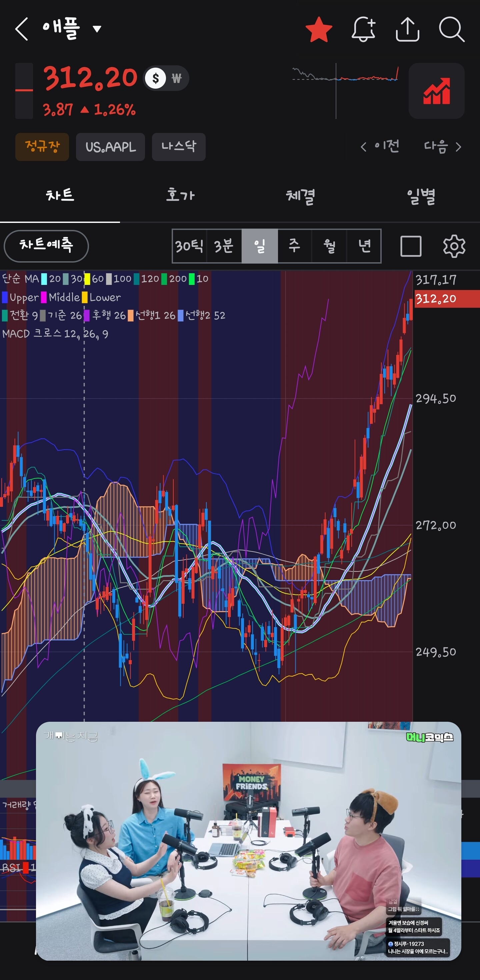Tap the MA 60 yellow color swatch
The image size is (480, 980).
tap(87, 279)
